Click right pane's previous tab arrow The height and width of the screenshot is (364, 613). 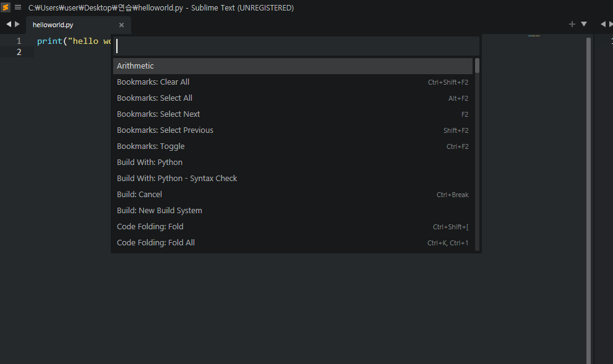(603, 24)
